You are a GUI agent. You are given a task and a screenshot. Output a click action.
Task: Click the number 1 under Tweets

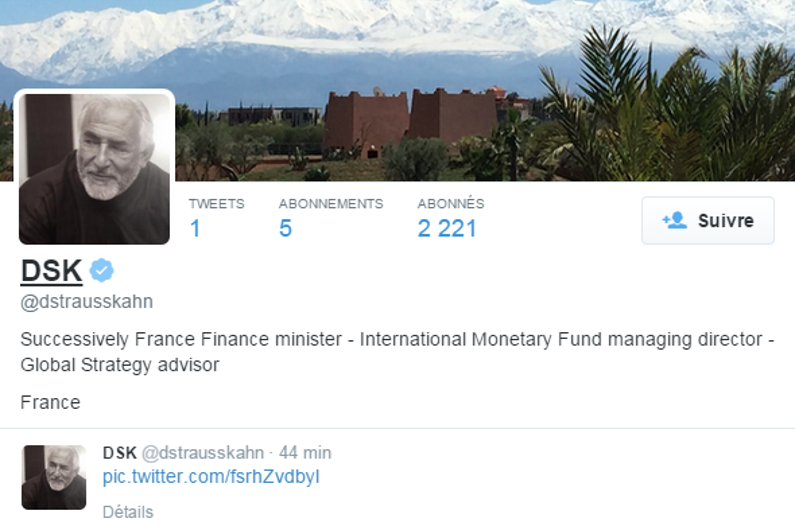point(195,228)
